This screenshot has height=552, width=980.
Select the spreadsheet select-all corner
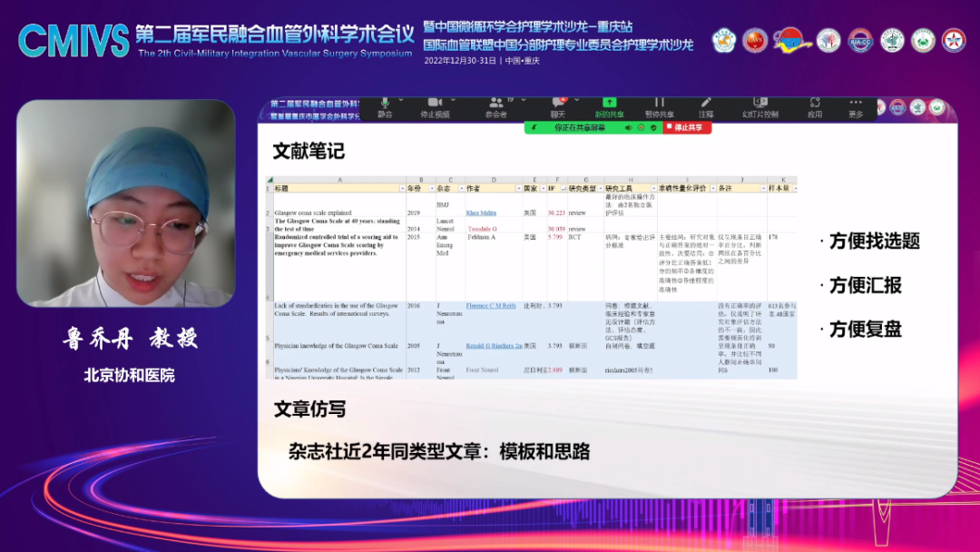coord(270,180)
